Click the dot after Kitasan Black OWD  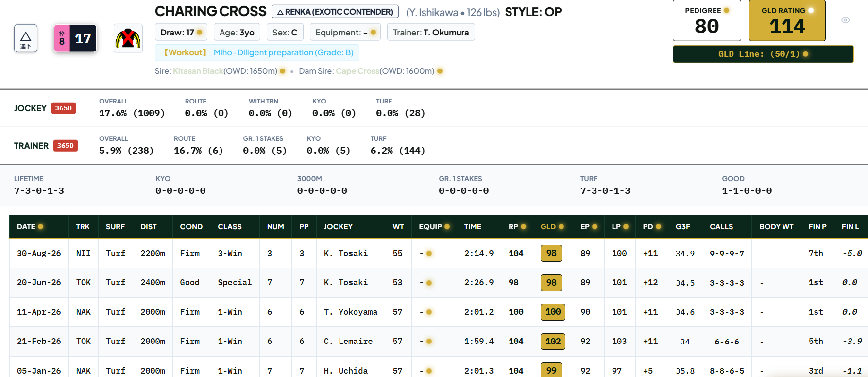point(283,71)
